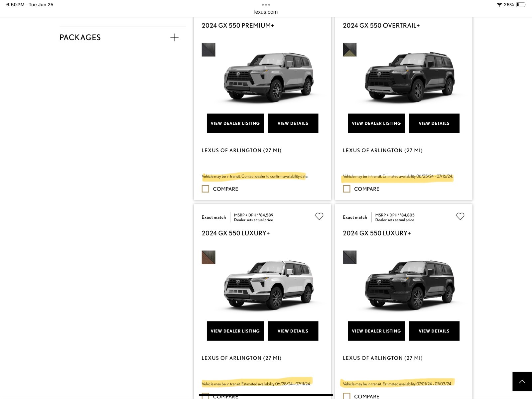
Task: Check Compare for GX 550 Overtrail+
Action: click(346, 189)
